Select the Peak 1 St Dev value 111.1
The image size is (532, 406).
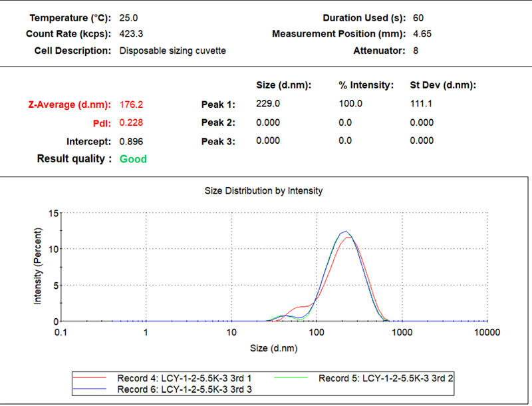point(422,104)
